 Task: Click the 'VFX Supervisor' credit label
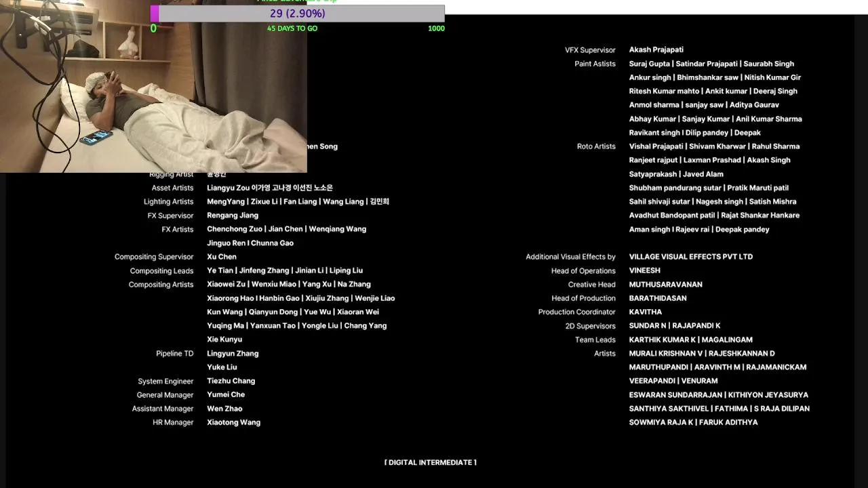[590, 50]
